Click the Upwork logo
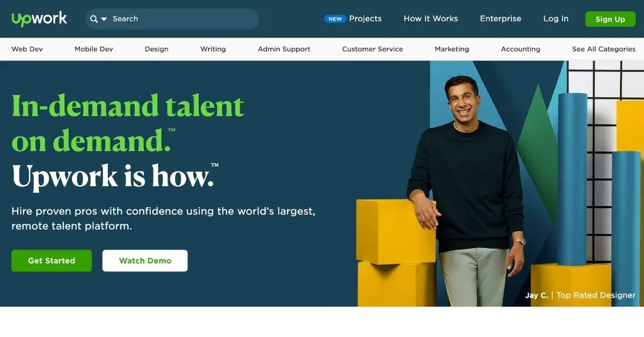 click(39, 19)
